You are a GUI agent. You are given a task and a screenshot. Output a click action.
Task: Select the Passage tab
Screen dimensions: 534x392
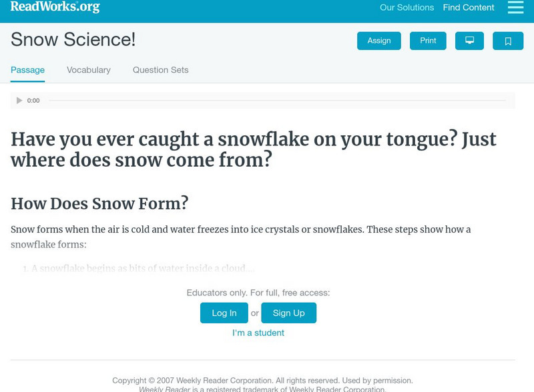click(x=27, y=70)
